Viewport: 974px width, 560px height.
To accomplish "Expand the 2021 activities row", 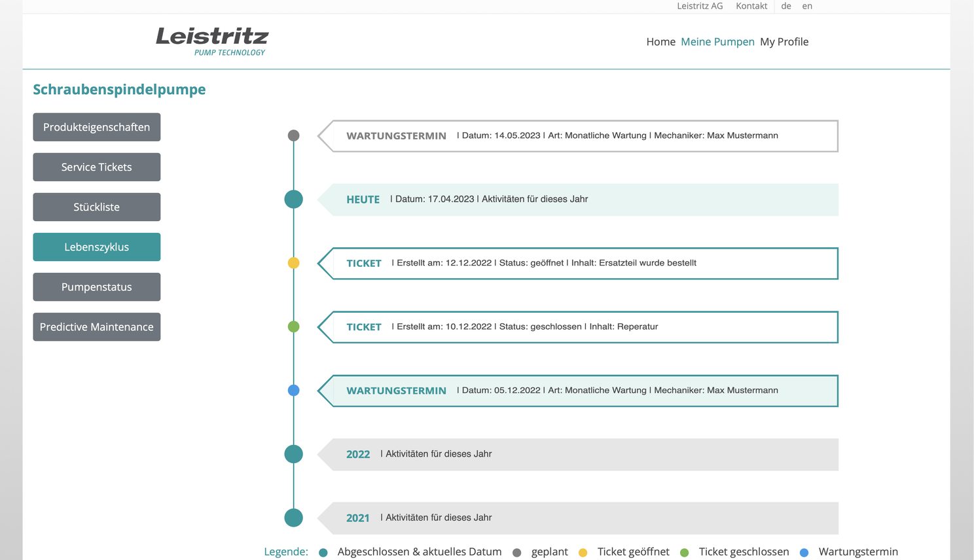I will click(578, 518).
